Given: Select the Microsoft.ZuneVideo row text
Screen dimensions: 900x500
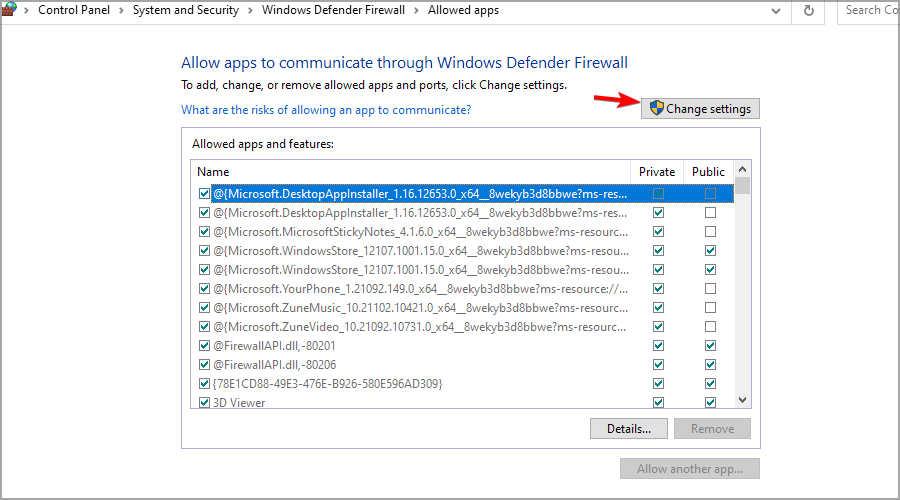Looking at the screenshot, I should coord(420,327).
